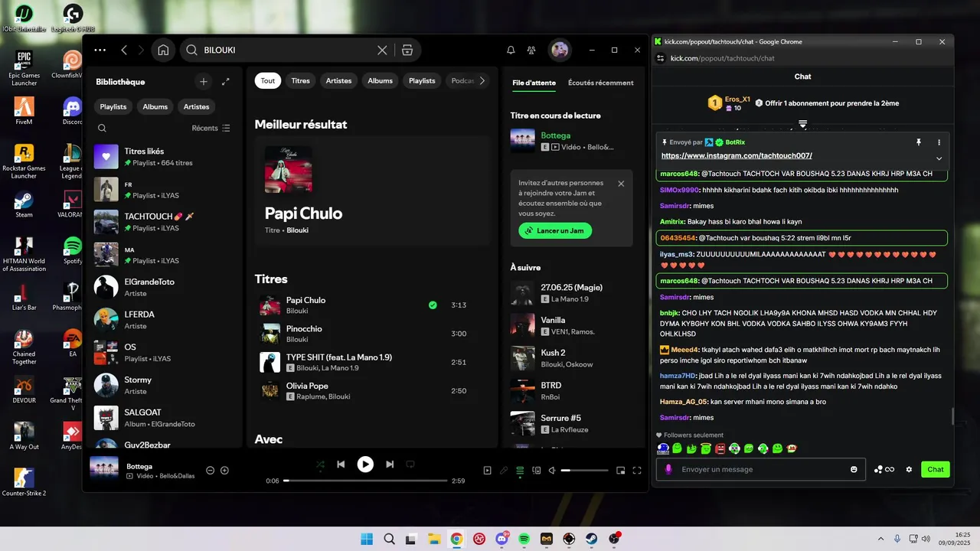Open Titres likés playlist

pos(163,157)
